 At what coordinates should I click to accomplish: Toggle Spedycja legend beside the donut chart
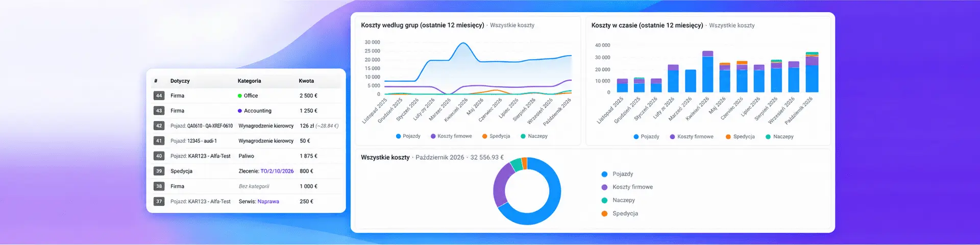620,214
